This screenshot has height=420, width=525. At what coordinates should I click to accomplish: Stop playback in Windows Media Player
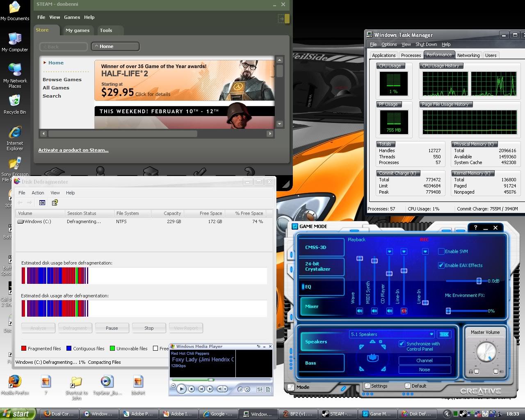(192, 389)
